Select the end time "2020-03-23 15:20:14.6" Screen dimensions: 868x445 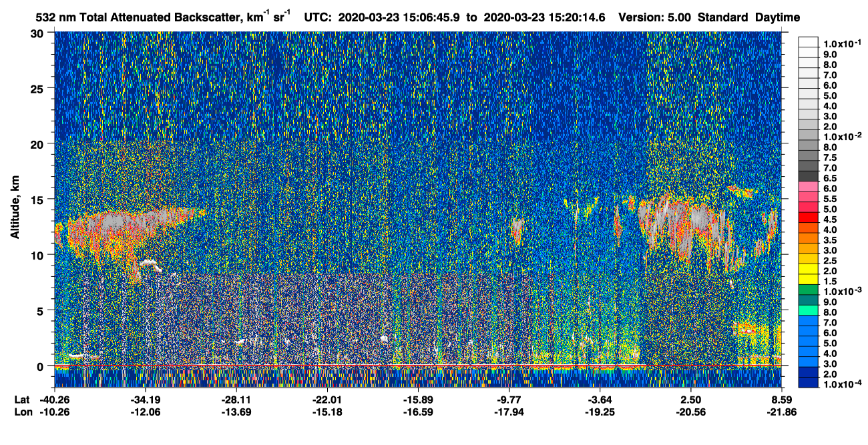pyautogui.click(x=544, y=18)
